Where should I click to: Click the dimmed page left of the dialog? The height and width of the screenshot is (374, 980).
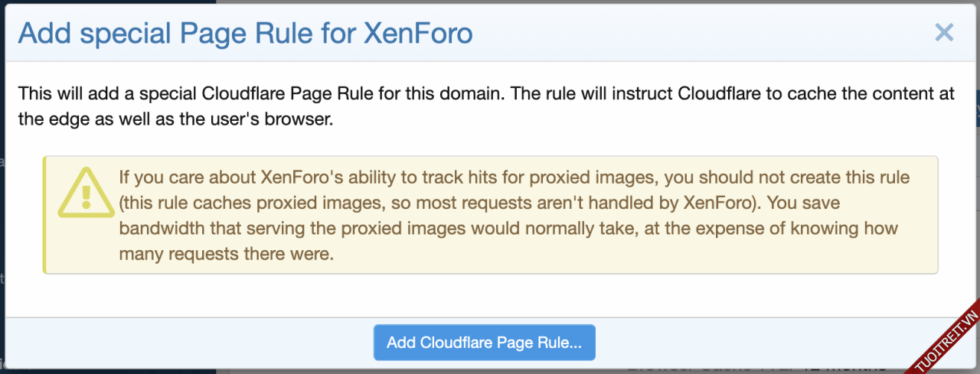pyautogui.click(x=2, y=229)
